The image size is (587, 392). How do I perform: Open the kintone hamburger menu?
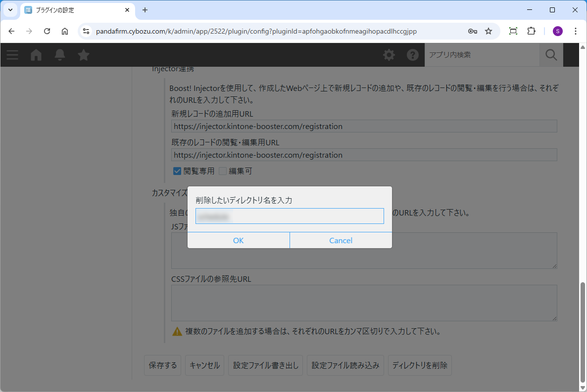click(12, 55)
